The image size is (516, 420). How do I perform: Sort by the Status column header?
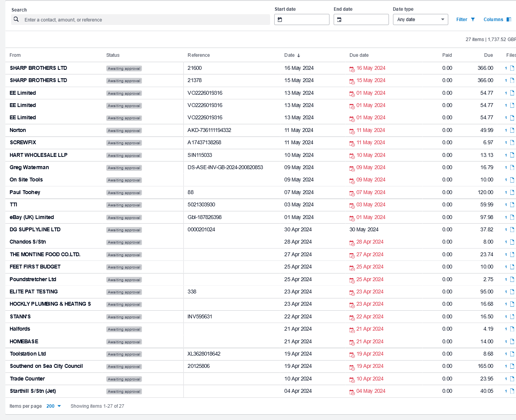point(113,55)
